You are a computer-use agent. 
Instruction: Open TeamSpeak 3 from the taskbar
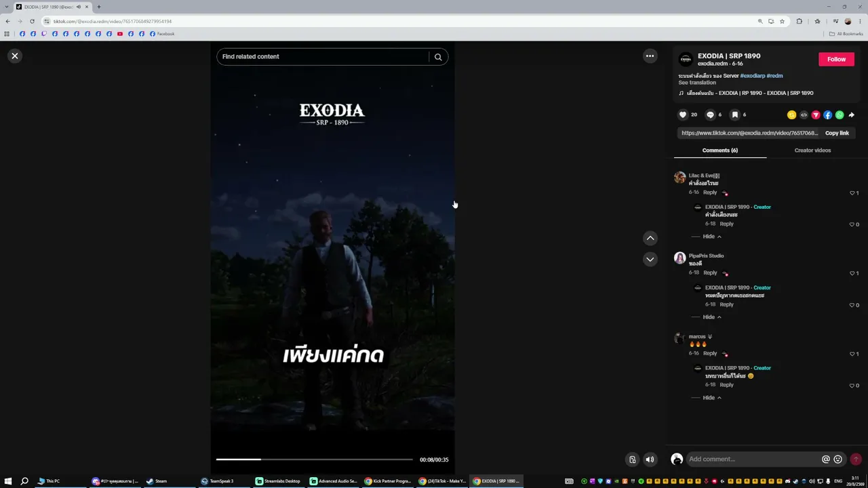(x=218, y=481)
